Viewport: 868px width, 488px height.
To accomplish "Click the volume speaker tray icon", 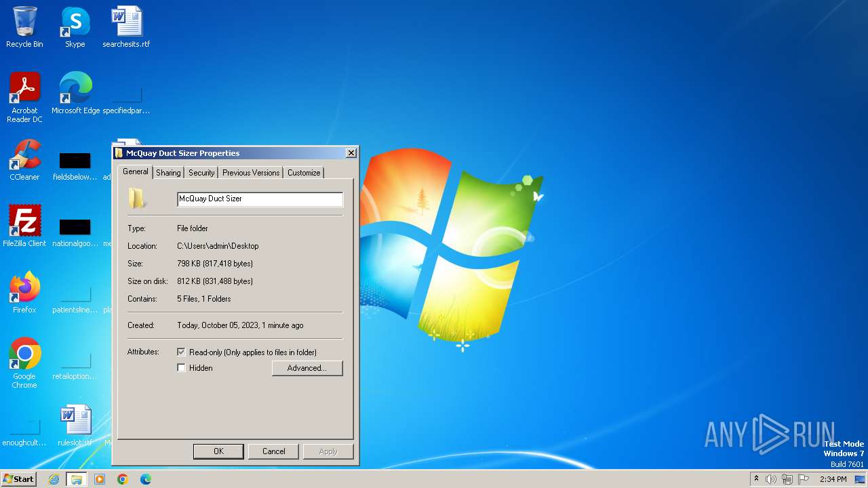I will pyautogui.click(x=771, y=479).
